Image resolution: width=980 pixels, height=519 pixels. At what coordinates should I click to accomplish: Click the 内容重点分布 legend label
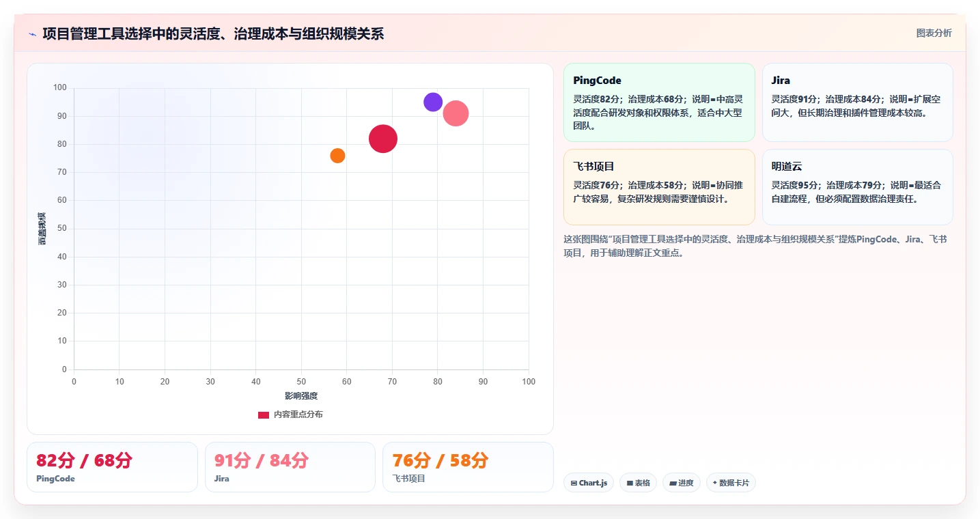(x=298, y=415)
